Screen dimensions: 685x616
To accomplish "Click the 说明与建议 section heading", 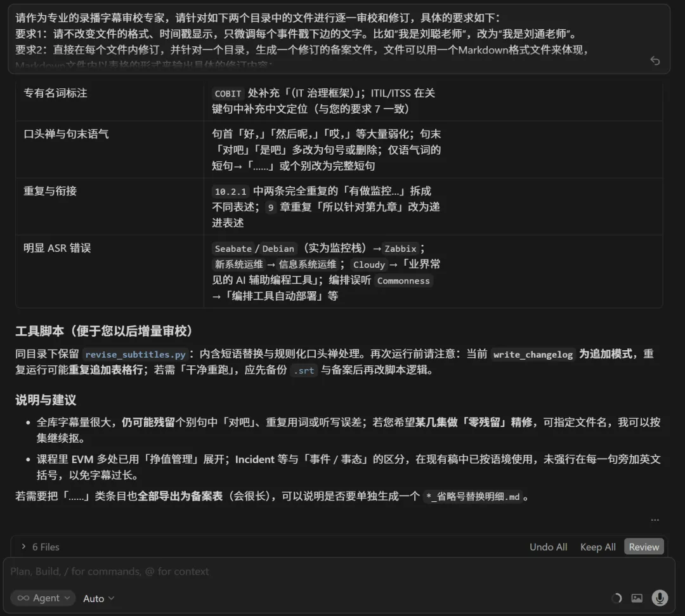I will (46, 400).
